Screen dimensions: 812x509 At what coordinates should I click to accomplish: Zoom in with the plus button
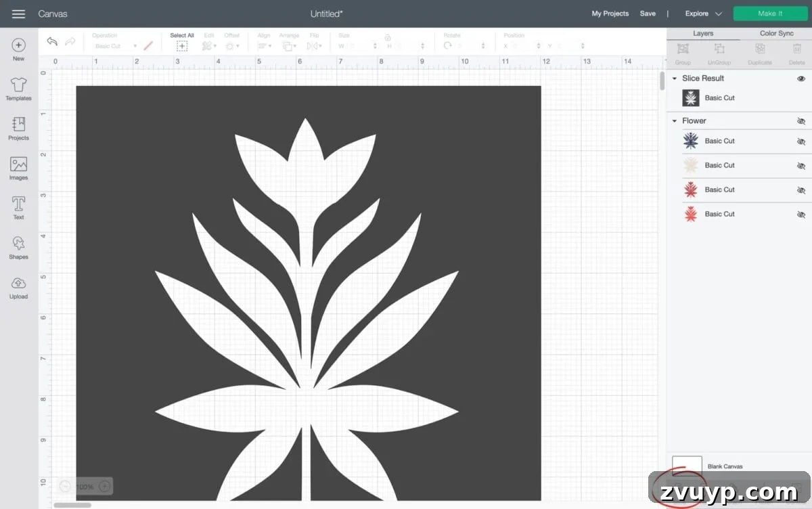(104, 486)
